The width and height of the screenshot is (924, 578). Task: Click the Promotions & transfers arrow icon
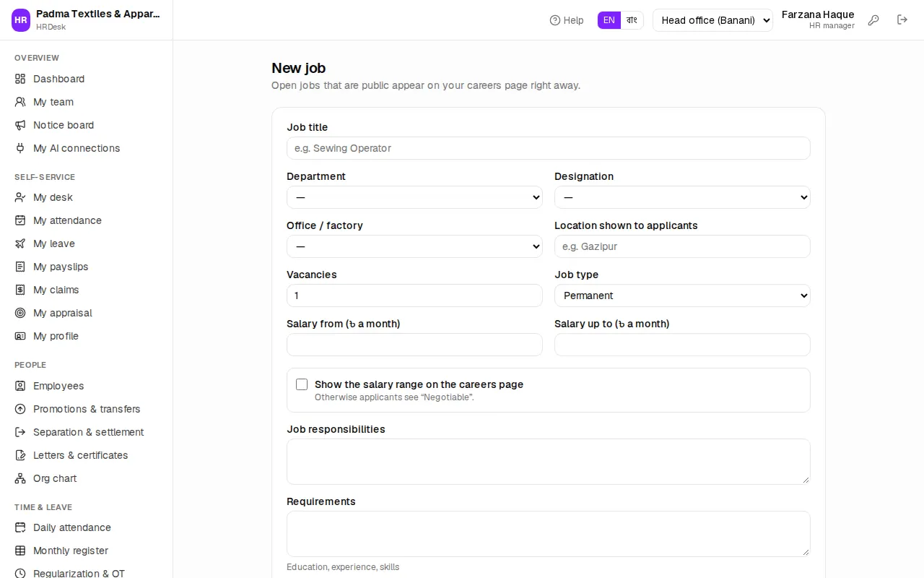click(20, 409)
